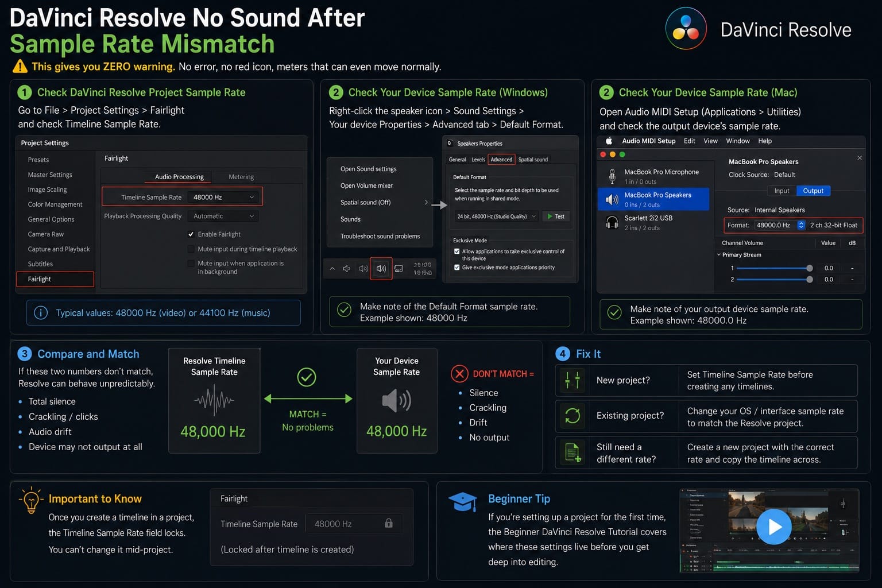
Task: Click the locked 48000 Hz Timeline Sample Rate field
Action: click(x=354, y=524)
